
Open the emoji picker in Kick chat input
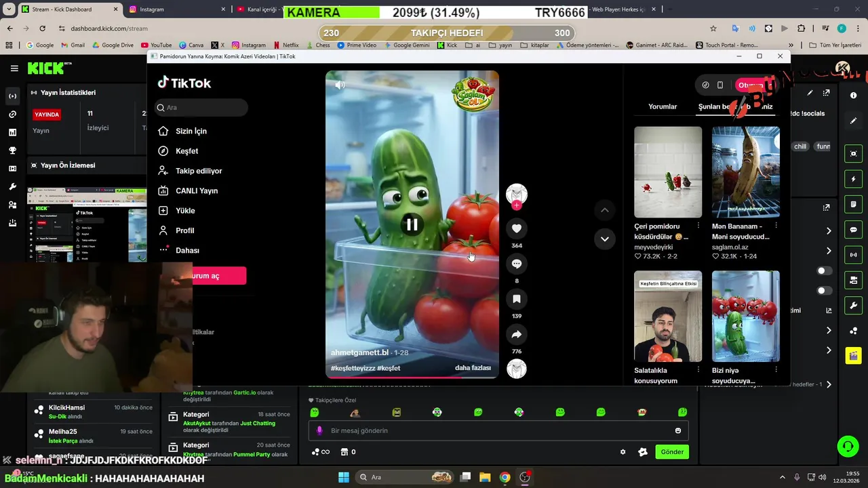click(x=678, y=430)
